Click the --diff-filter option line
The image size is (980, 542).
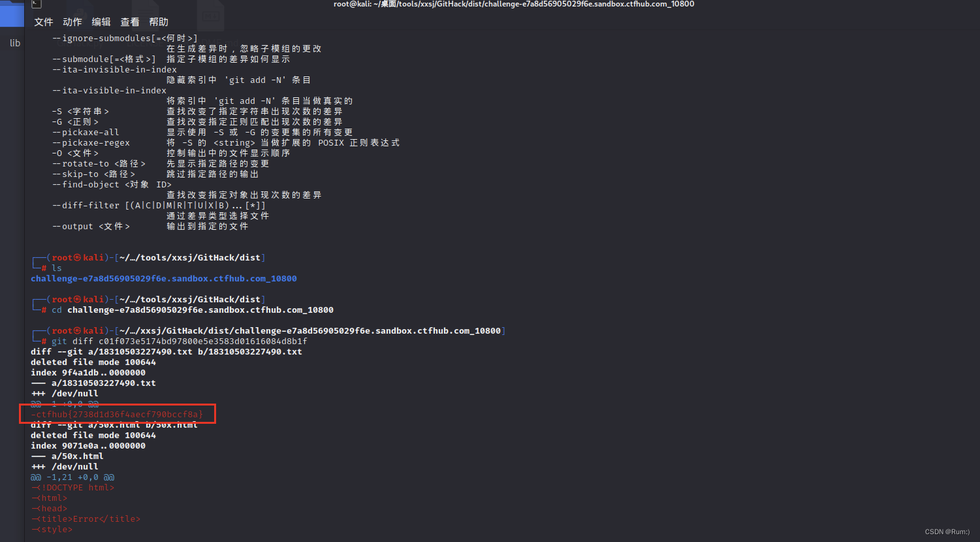click(x=159, y=206)
